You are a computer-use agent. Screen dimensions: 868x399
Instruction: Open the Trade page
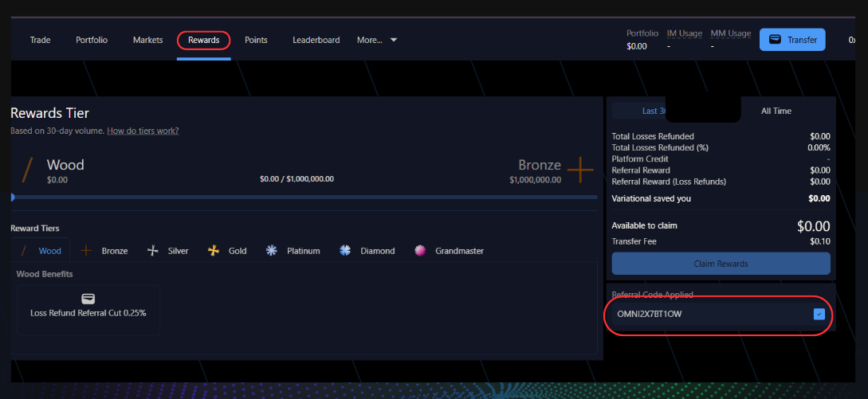tap(40, 40)
